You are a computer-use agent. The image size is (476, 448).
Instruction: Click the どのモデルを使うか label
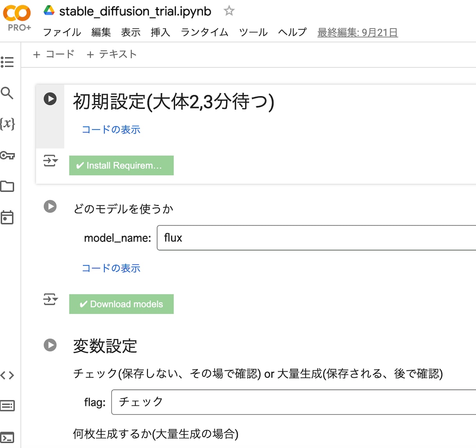tap(123, 209)
